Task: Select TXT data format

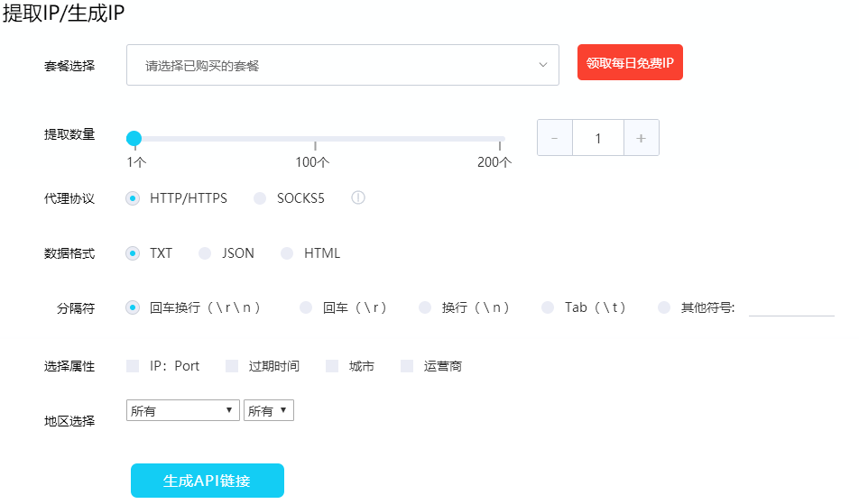Action: point(134,253)
